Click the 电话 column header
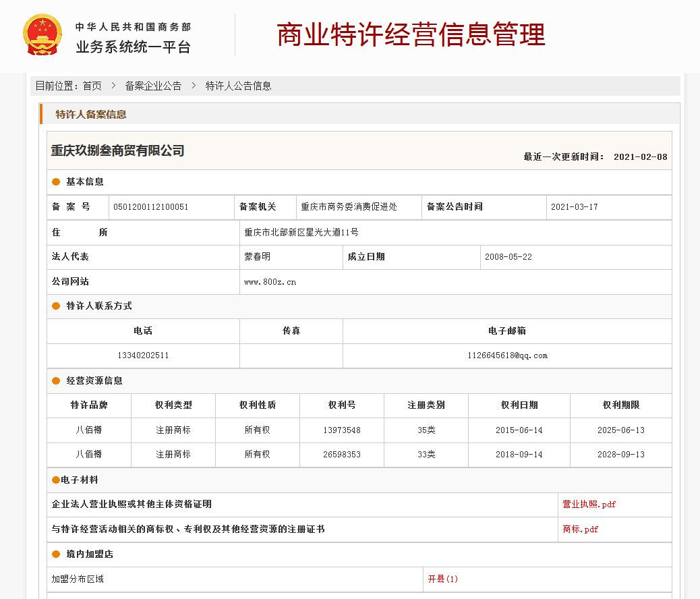Image resolution: width=700 pixels, height=599 pixels. (143, 331)
